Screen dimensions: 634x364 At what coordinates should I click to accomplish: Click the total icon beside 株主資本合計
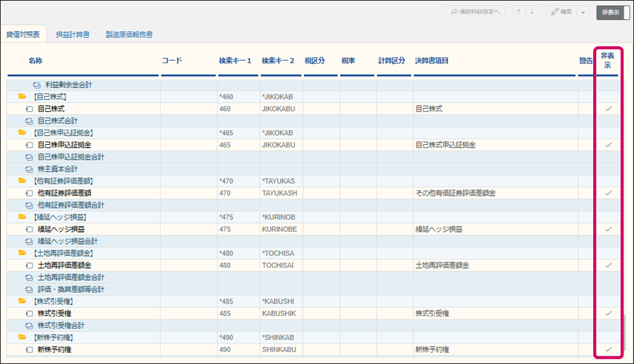point(29,169)
